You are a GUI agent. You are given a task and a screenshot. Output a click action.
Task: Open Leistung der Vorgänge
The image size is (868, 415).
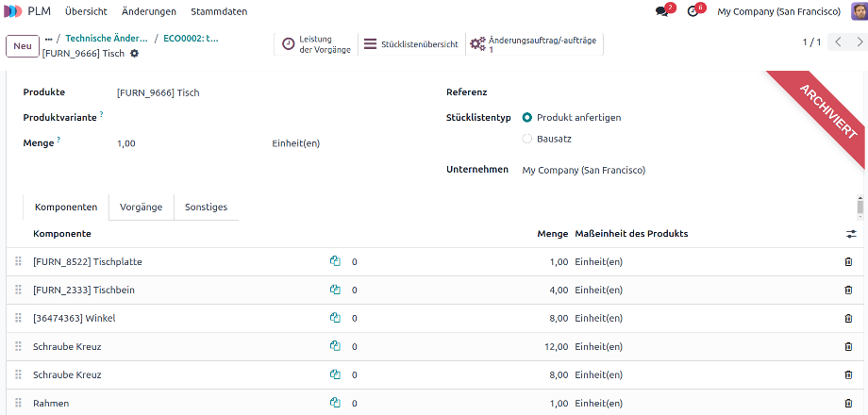pyautogui.click(x=316, y=44)
